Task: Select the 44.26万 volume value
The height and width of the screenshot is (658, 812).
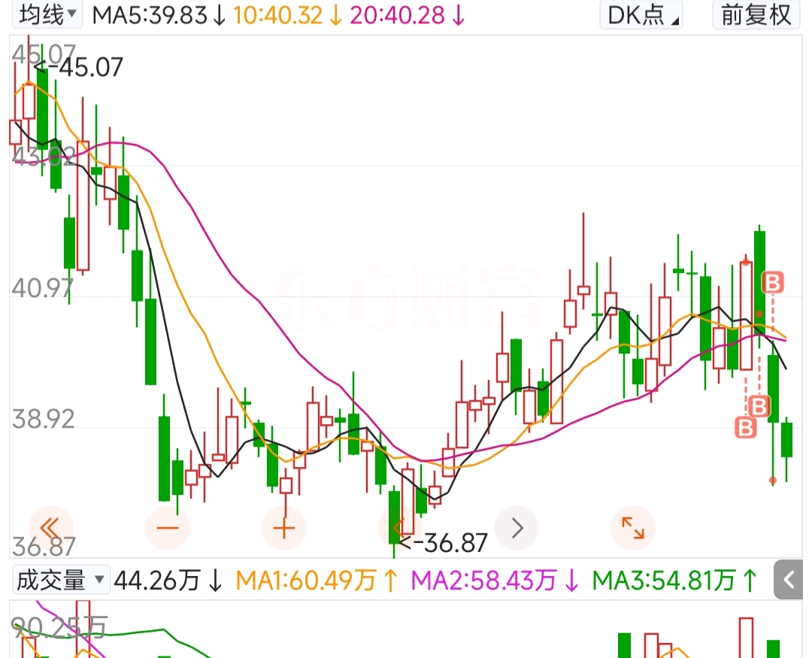Action: pyautogui.click(x=168, y=581)
